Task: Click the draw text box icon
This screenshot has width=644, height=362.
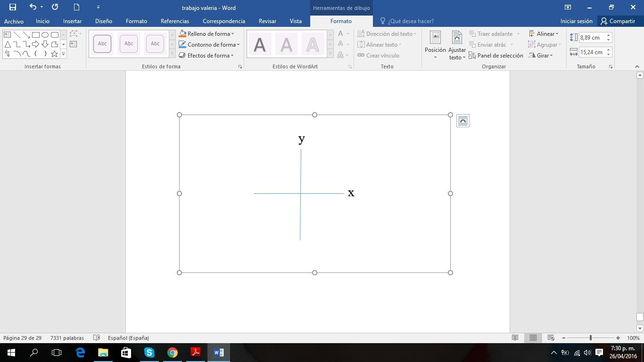Action: [73, 44]
